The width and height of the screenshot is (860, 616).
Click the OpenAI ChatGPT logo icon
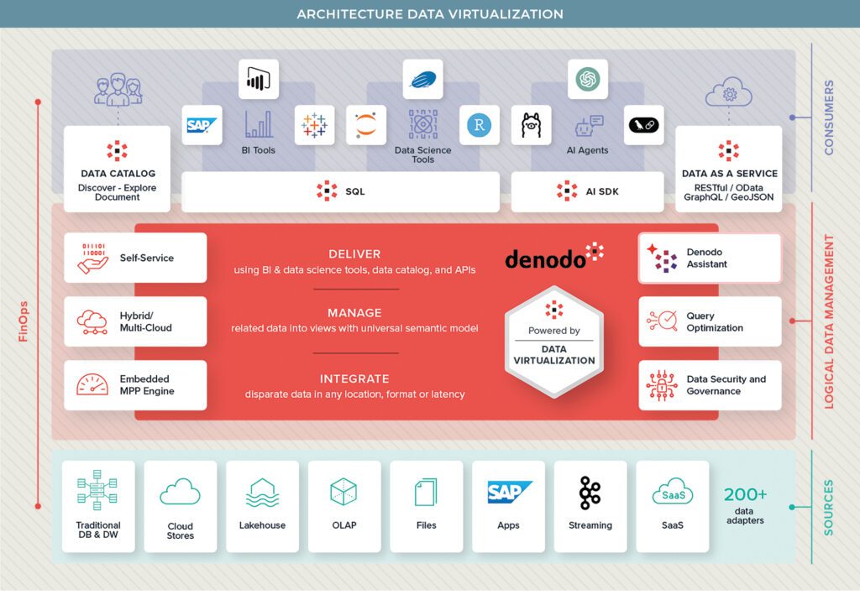click(x=588, y=80)
